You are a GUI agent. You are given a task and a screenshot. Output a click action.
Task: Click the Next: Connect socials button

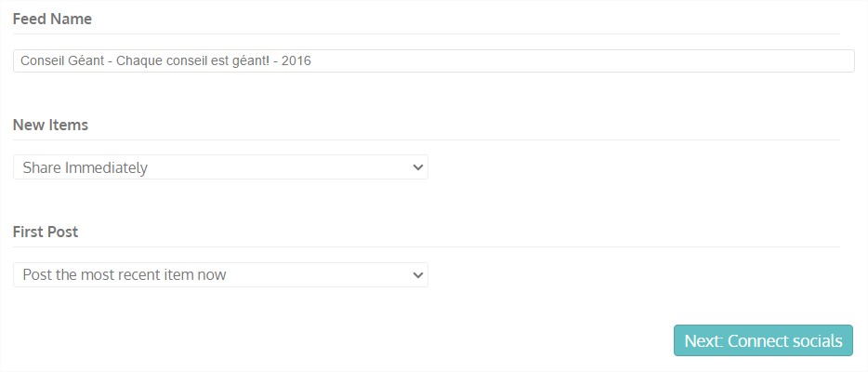[763, 340]
